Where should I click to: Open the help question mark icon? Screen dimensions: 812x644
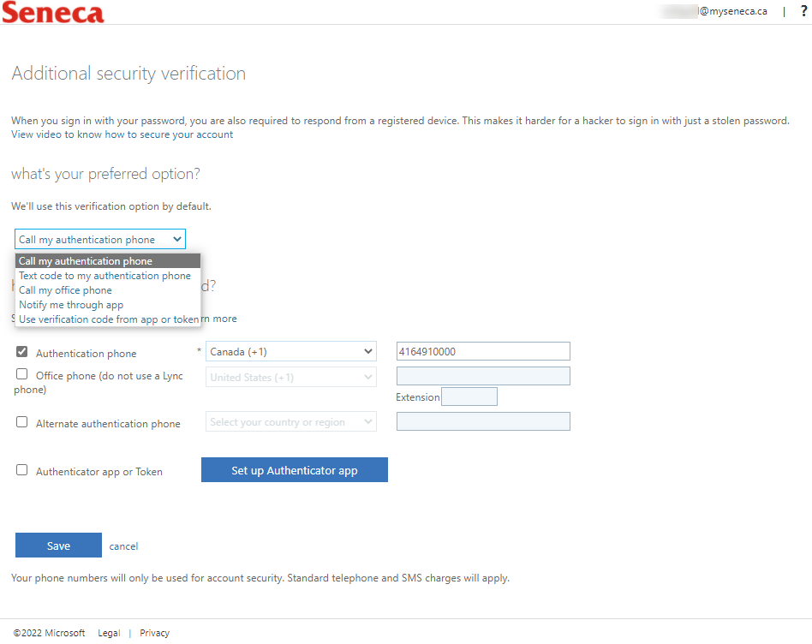tap(803, 11)
